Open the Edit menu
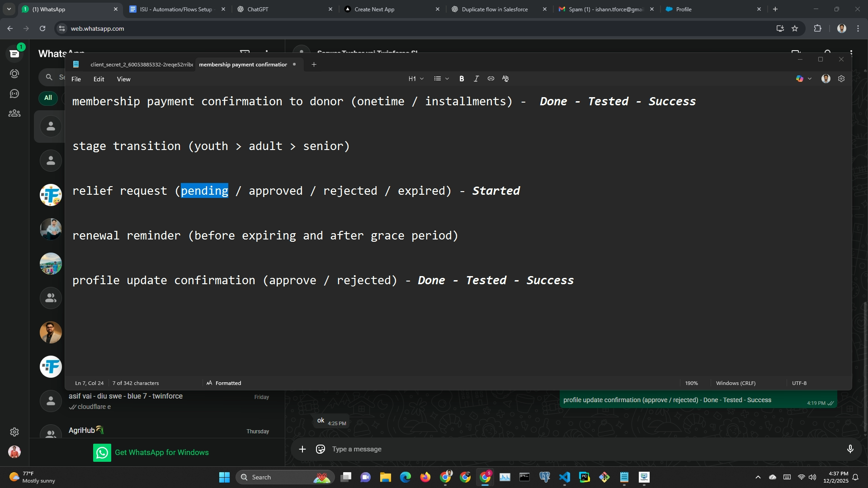The height and width of the screenshot is (488, 868). (99, 79)
